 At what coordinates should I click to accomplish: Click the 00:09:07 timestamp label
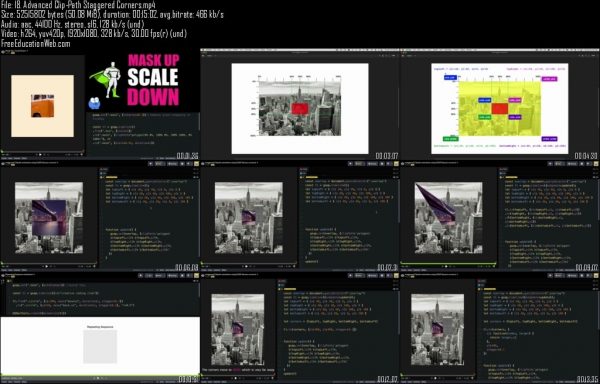tap(586, 267)
